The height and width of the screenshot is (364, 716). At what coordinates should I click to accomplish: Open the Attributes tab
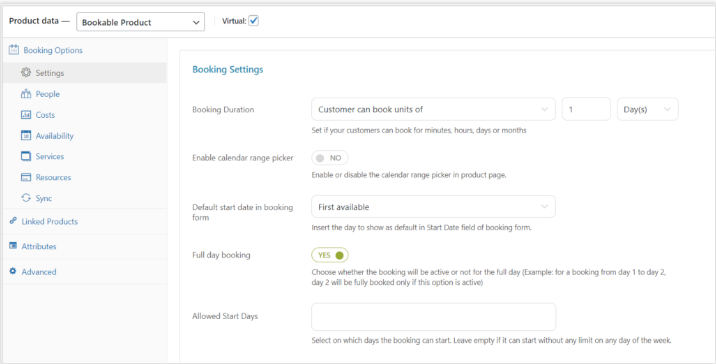(x=39, y=246)
